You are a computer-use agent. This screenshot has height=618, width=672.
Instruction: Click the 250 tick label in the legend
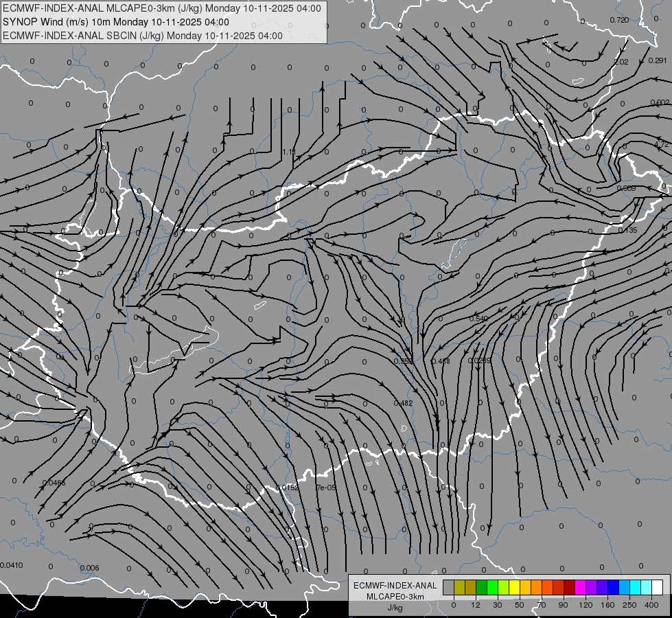click(629, 605)
